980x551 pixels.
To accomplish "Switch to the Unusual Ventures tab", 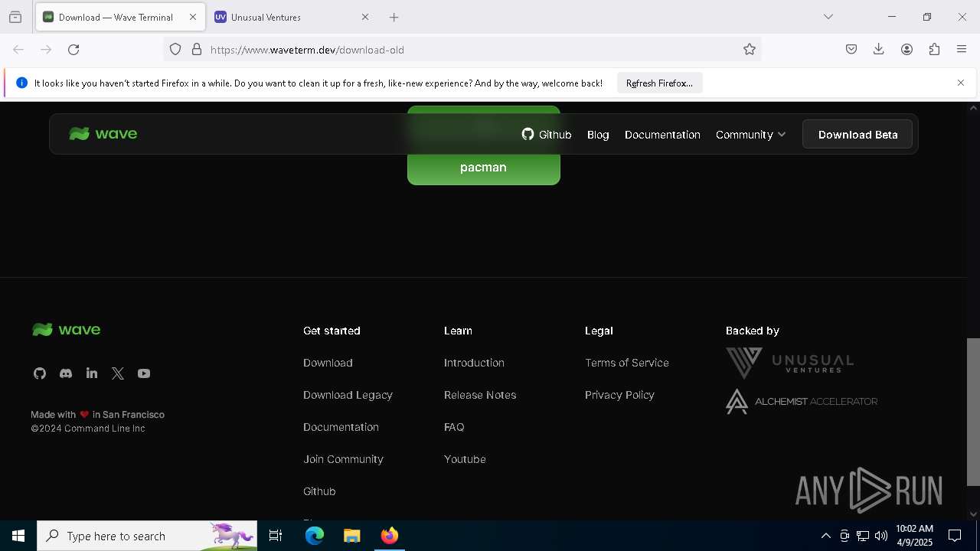I will point(290,17).
